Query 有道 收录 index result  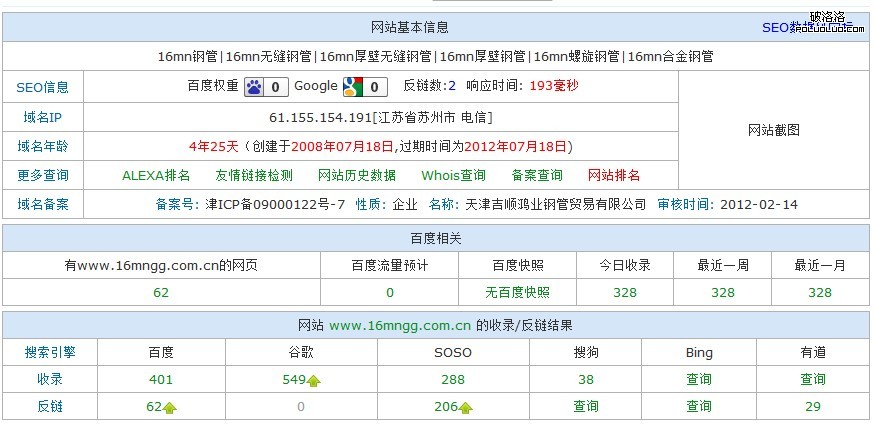tap(813, 380)
